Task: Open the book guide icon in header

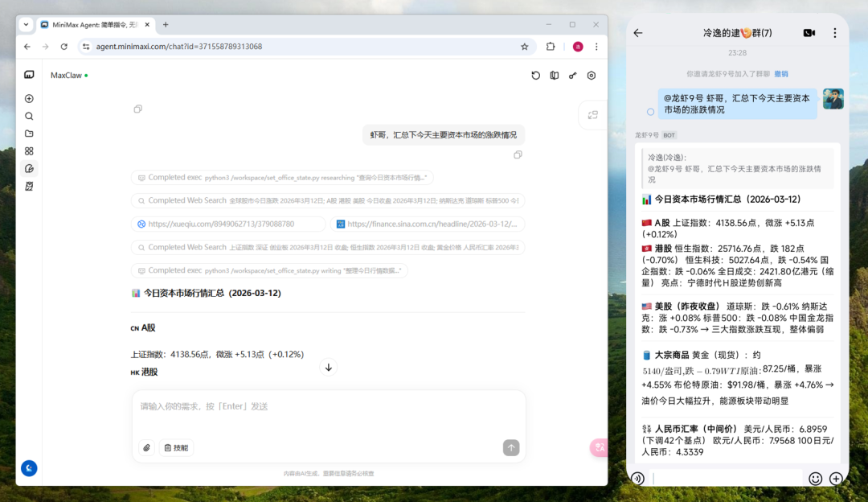Action: tap(554, 76)
